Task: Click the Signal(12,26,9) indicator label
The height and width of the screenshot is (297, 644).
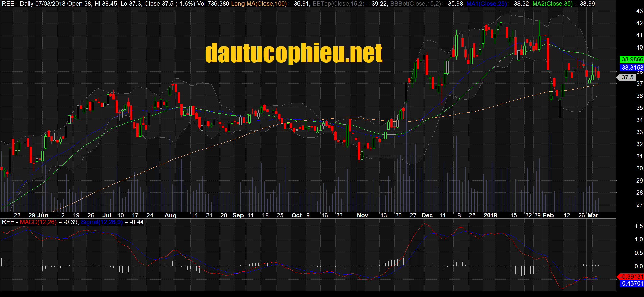Action: tap(102, 222)
